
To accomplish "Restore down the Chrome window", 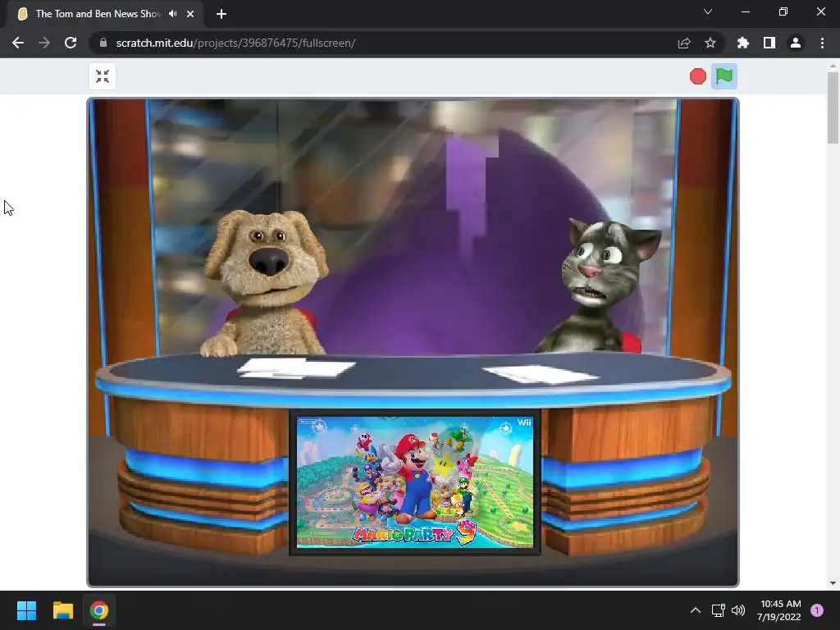I will tap(783, 11).
